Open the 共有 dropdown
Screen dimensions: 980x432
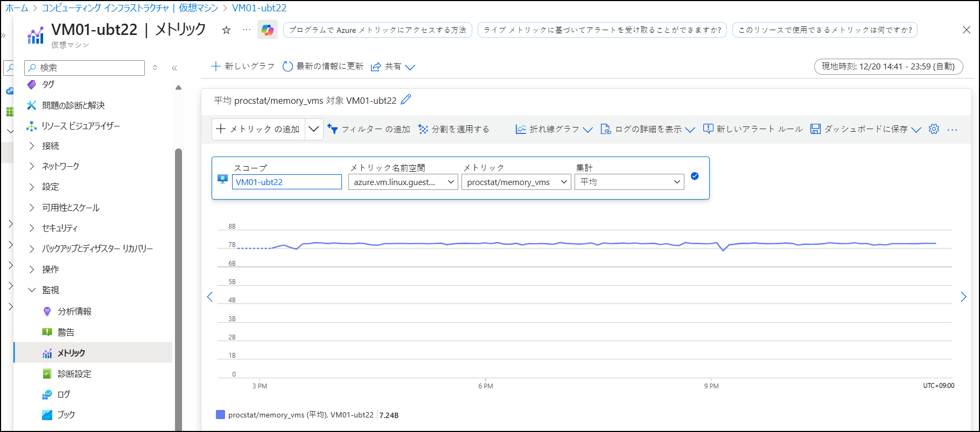tap(393, 67)
